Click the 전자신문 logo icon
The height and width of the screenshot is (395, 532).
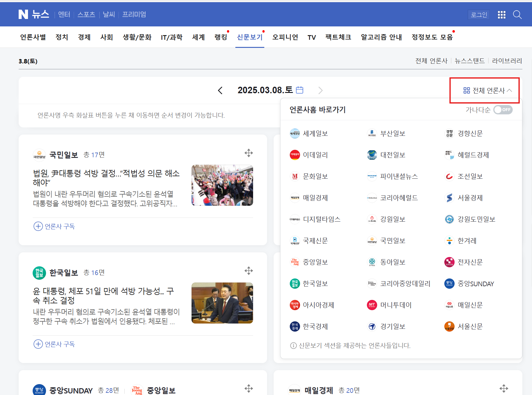click(x=449, y=262)
